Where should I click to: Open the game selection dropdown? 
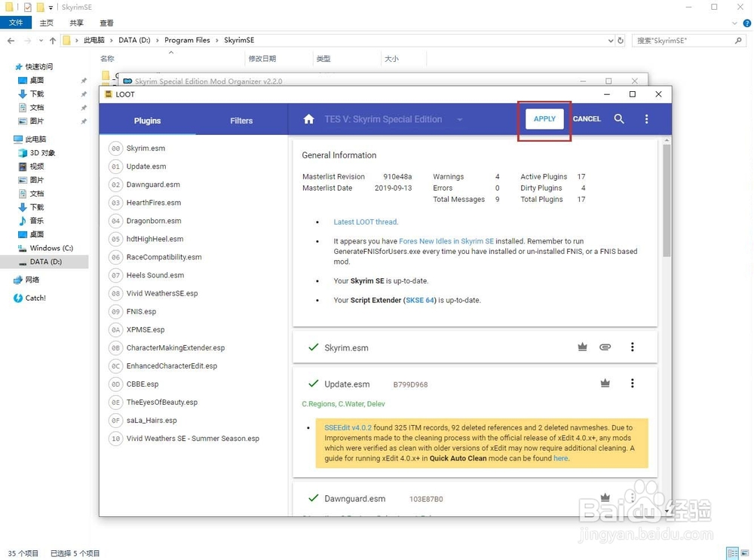coord(460,119)
